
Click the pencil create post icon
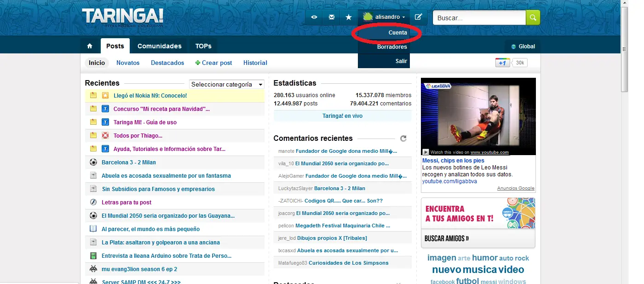[418, 17]
